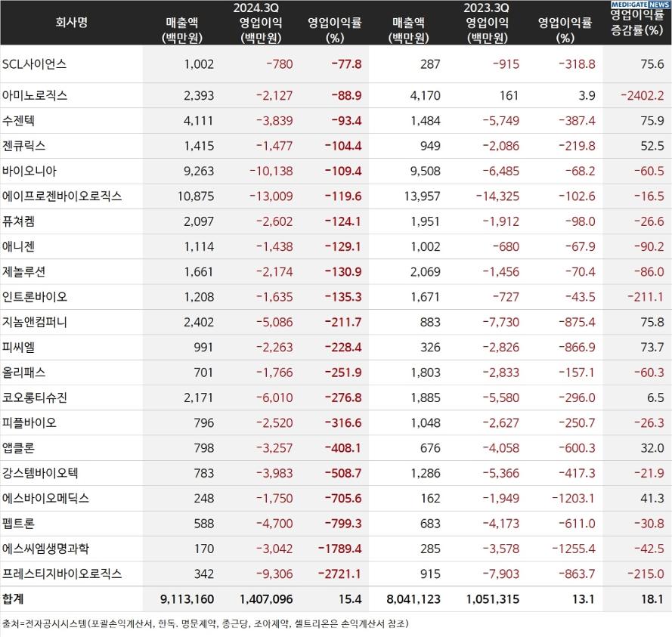The height and width of the screenshot is (637, 672).
Task: Select the '수젠텍' company cell
Action: click(x=18, y=120)
